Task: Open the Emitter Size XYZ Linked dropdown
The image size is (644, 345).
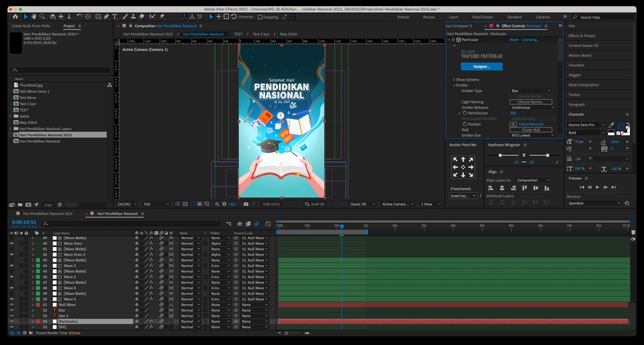Action: tap(533, 135)
